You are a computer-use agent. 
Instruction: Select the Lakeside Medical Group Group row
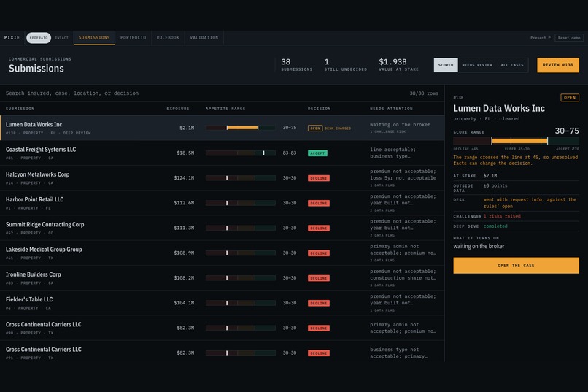(222, 253)
